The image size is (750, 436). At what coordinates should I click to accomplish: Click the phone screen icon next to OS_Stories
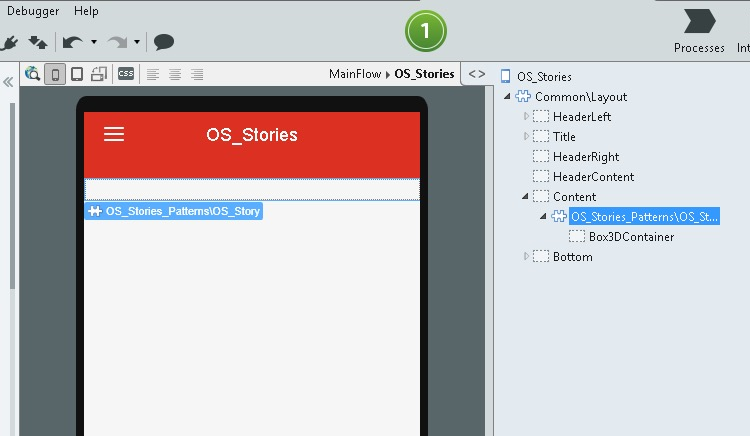(505, 76)
